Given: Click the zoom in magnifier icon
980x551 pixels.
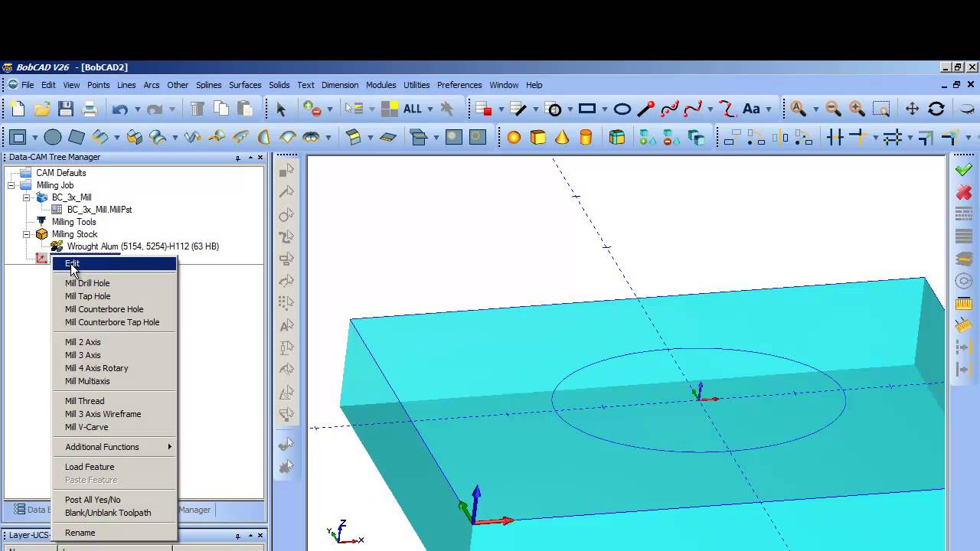Looking at the screenshot, I should pos(857,109).
